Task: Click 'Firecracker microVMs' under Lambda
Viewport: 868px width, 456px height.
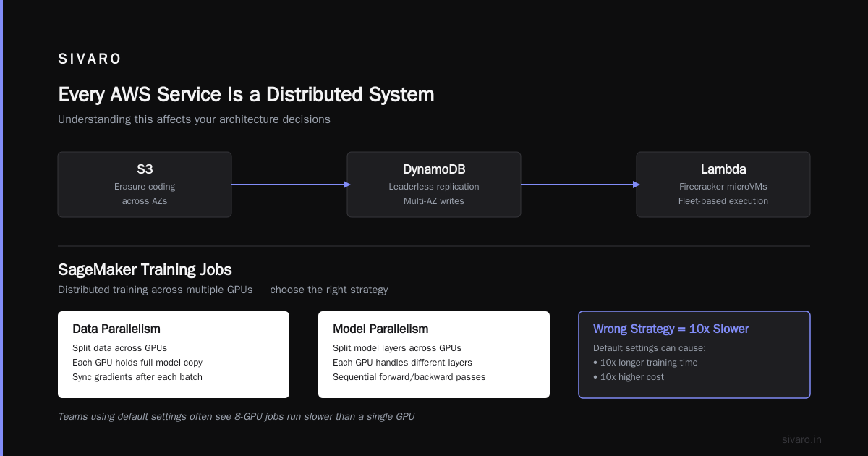Action: [x=723, y=187]
